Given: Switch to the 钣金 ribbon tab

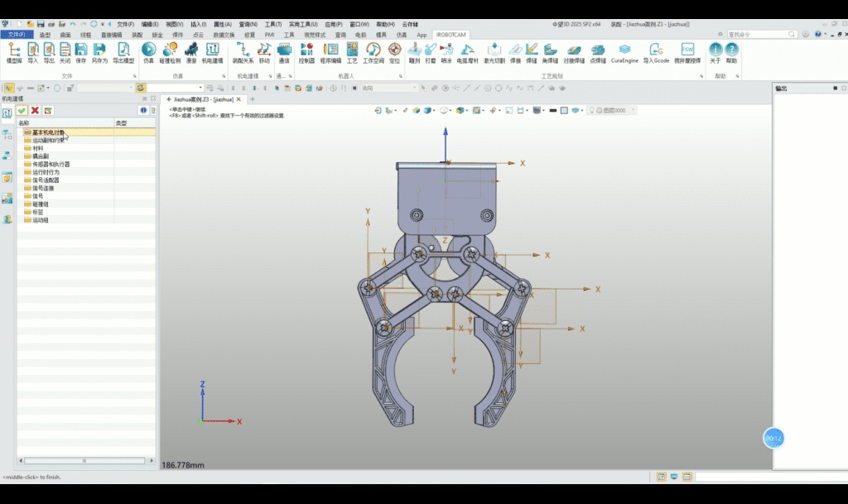Looking at the screenshot, I should click(x=157, y=35).
